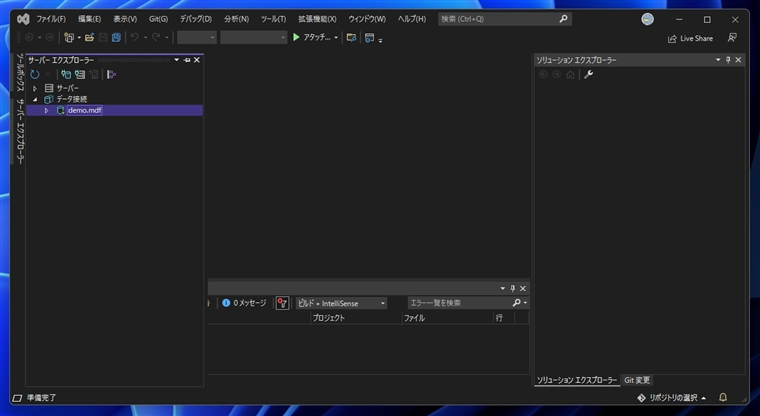The image size is (760, 416).
Task: Open the toolbar overflow options arrow
Action: coord(380,40)
